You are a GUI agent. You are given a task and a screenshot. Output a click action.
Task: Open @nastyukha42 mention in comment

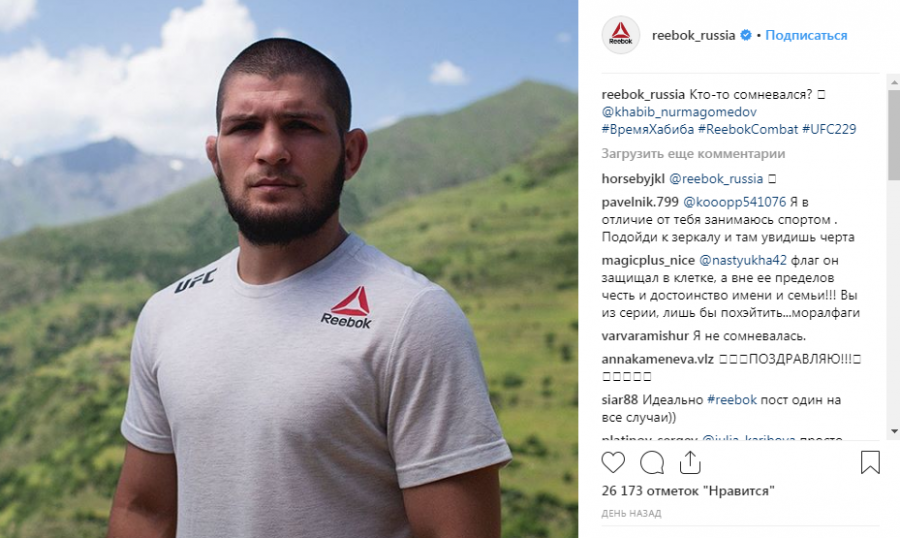(x=743, y=260)
